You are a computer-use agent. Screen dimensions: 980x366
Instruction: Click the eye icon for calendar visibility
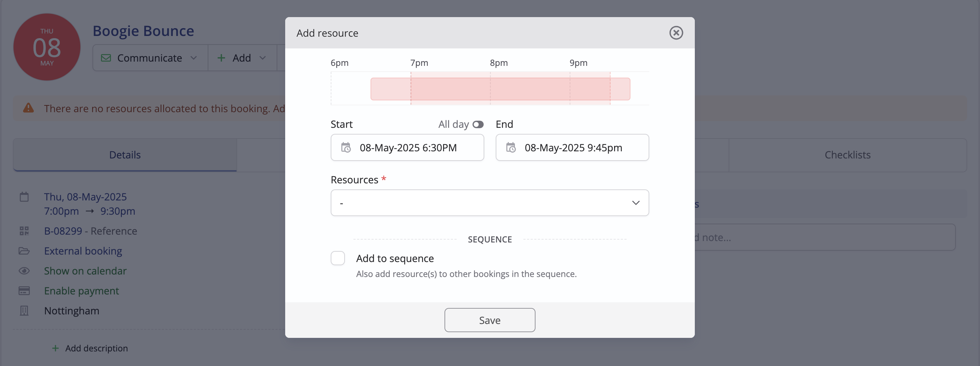coord(24,271)
